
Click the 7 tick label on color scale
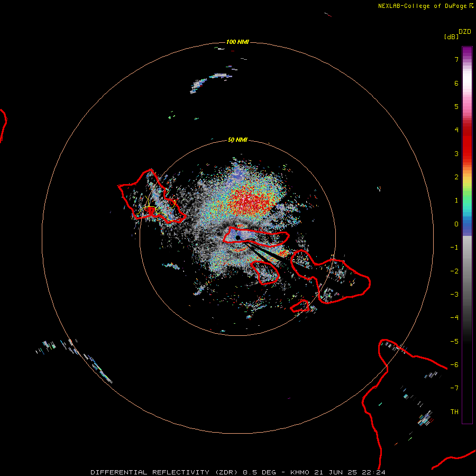coord(456,59)
